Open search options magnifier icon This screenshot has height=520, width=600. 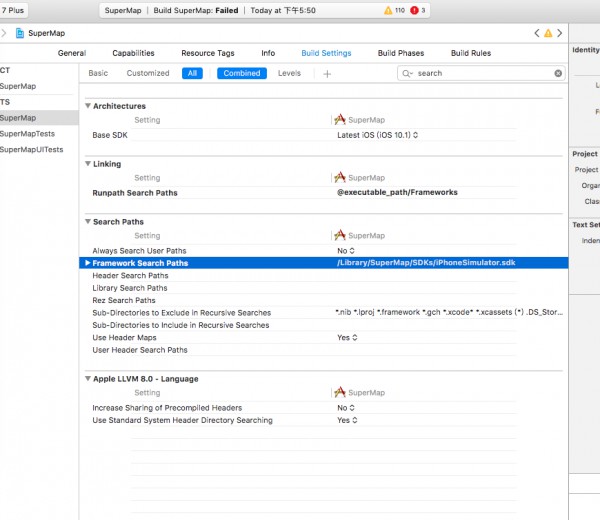[407, 73]
